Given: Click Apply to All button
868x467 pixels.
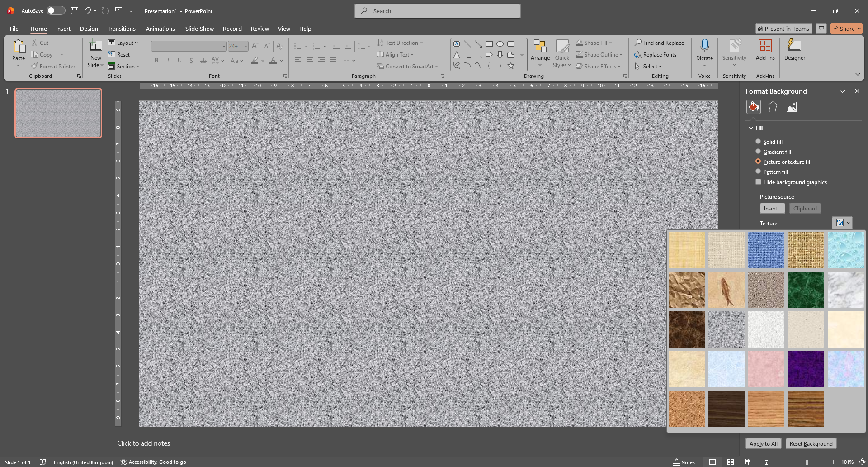Looking at the screenshot, I should pyautogui.click(x=764, y=443).
